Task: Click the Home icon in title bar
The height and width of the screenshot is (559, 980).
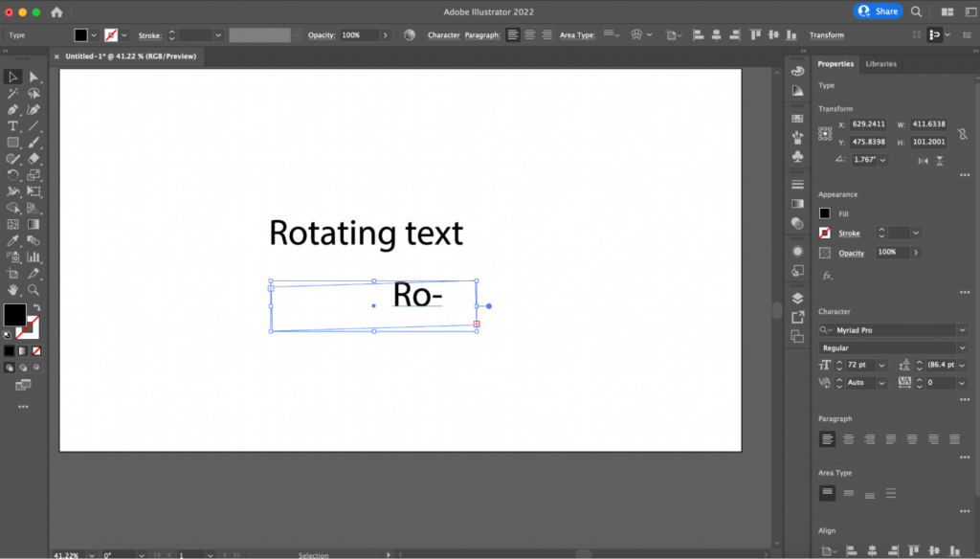Action: 56,12
